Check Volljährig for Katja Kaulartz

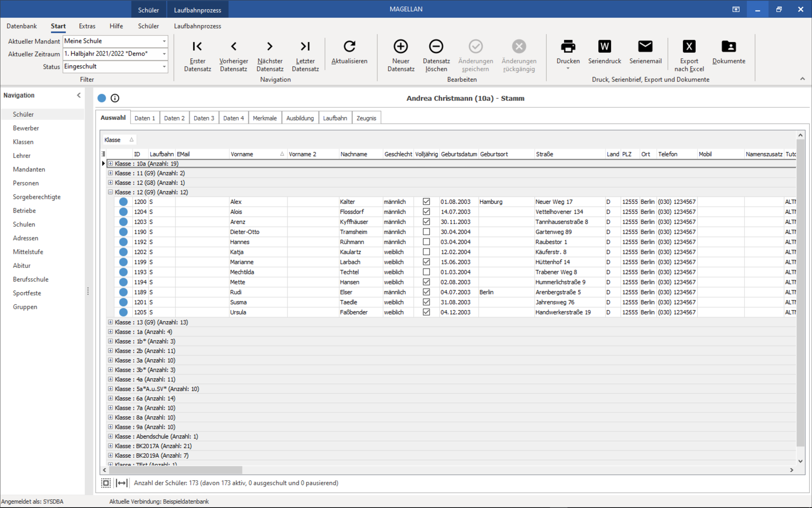[426, 252]
